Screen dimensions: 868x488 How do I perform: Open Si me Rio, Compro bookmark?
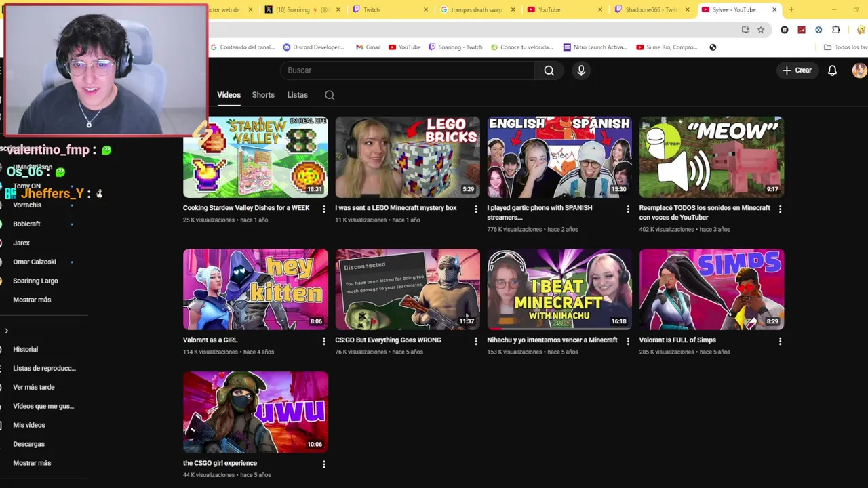(x=667, y=47)
